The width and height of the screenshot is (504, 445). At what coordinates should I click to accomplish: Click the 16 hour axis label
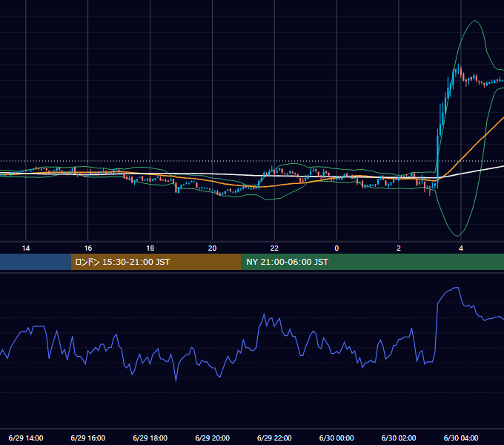pyautogui.click(x=88, y=248)
